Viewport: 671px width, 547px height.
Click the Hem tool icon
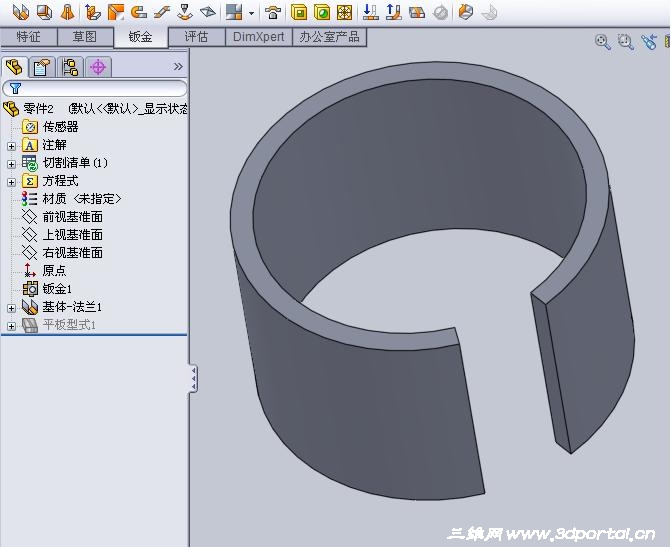pos(139,12)
